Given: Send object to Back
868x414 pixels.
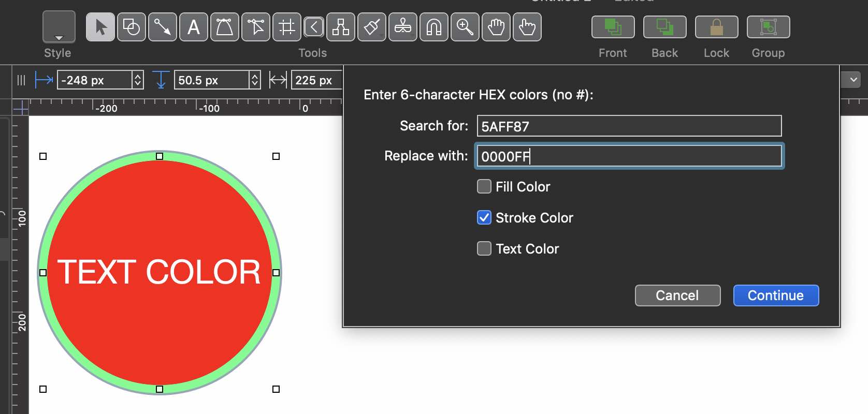Looking at the screenshot, I should (x=665, y=27).
